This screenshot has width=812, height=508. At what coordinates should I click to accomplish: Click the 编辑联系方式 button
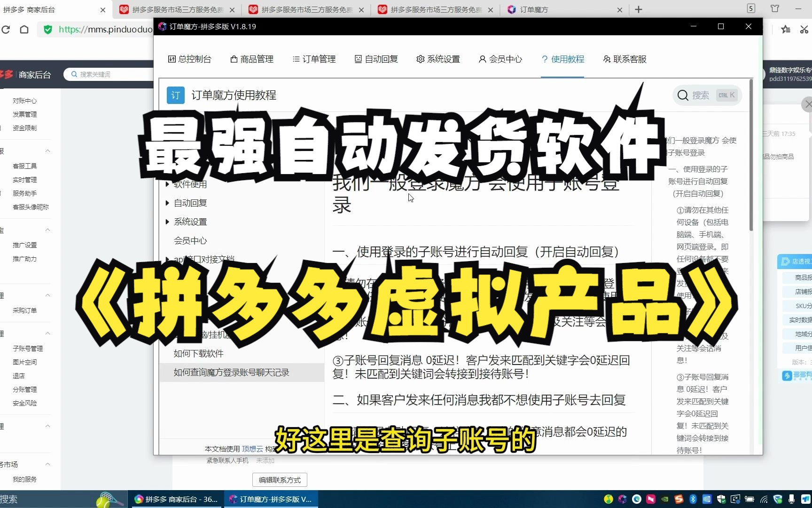pyautogui.click(x=279, y=479)
